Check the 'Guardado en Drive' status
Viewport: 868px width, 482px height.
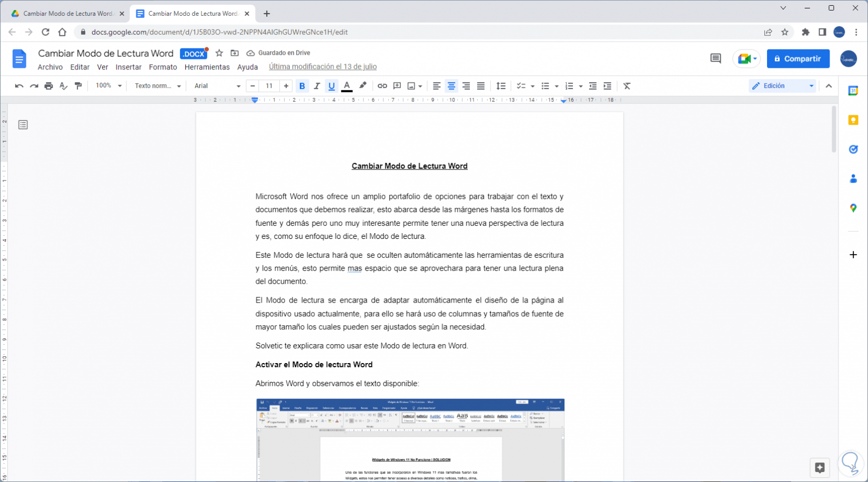coord(279,53)
